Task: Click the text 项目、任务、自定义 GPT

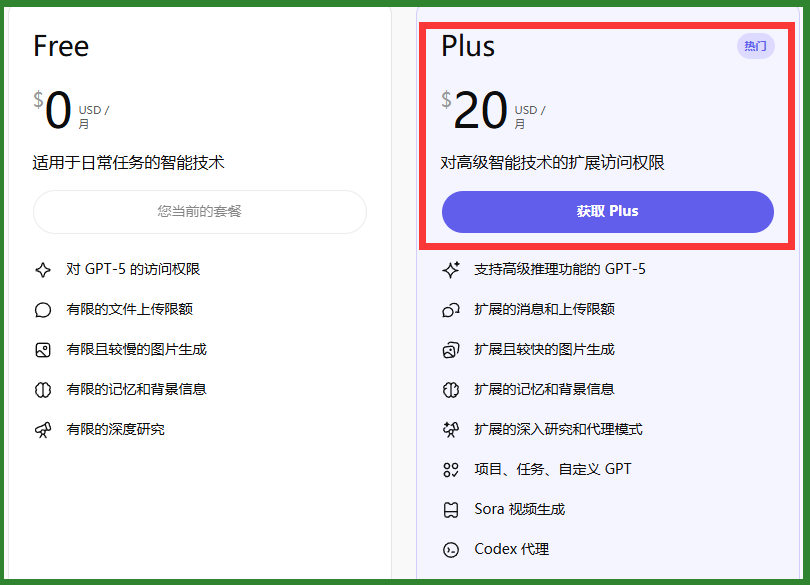Action: [553, 469]
